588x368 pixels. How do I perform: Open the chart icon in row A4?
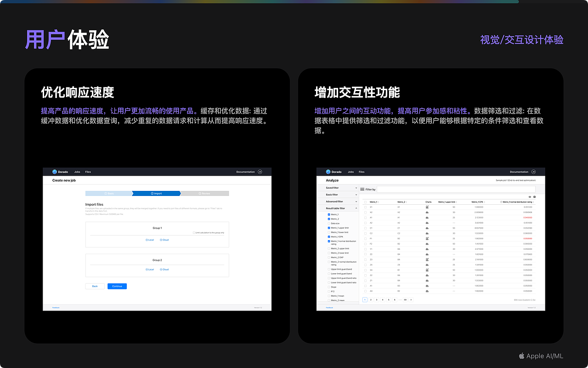pyautogui.click(x=427, y=291)
